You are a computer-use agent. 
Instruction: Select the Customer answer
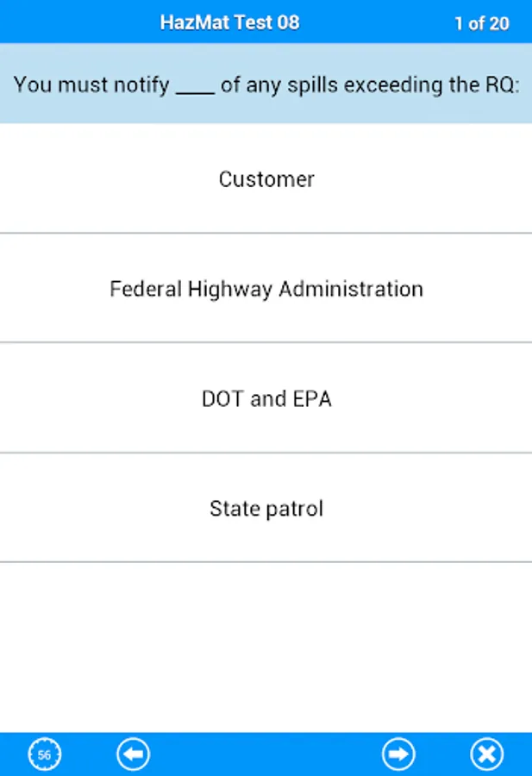click(x=266, y=179)
